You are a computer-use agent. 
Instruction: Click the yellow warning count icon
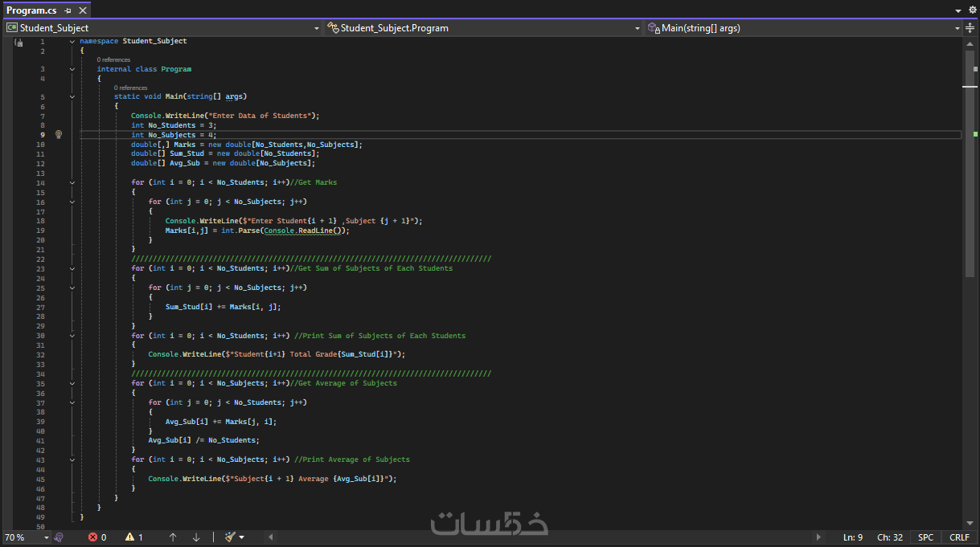click(129, 537)
